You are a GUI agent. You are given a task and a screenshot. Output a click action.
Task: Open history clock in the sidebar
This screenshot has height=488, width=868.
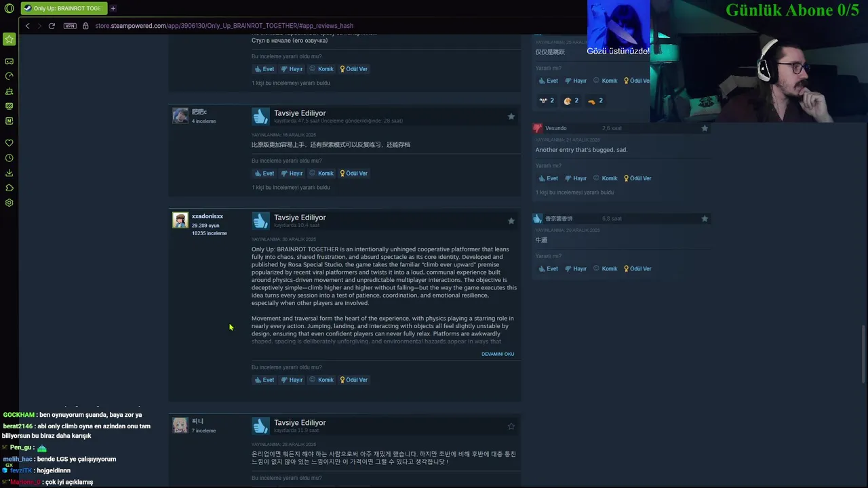coord(9,158)
